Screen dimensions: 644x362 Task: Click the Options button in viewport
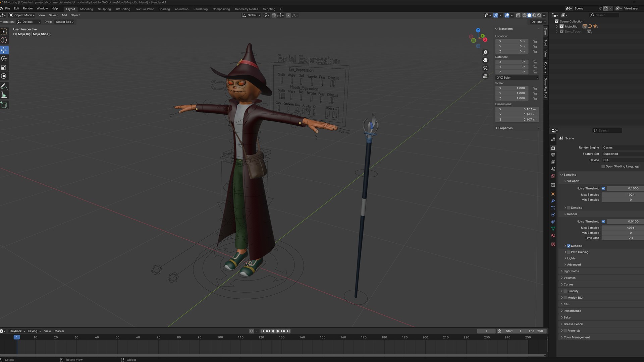tap(538, 22)
